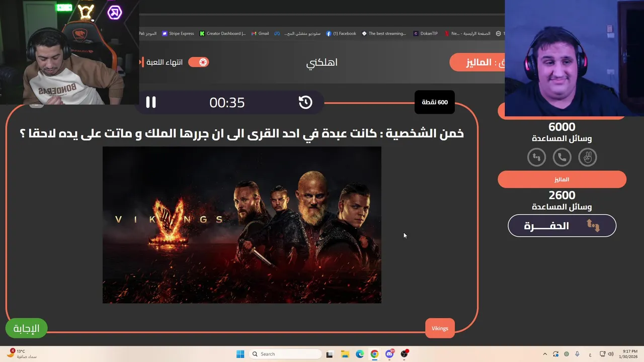
Task: Open Task View on the taskbar
Action: click(x=330, y=354)
